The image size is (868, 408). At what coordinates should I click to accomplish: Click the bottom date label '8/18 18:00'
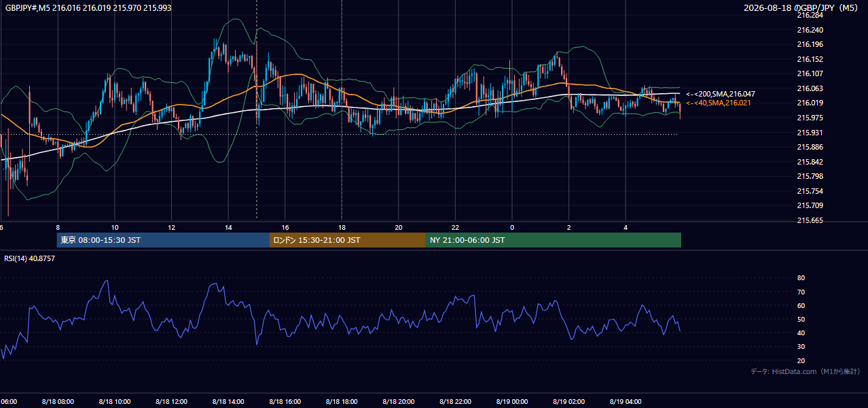tap(342, 402)
